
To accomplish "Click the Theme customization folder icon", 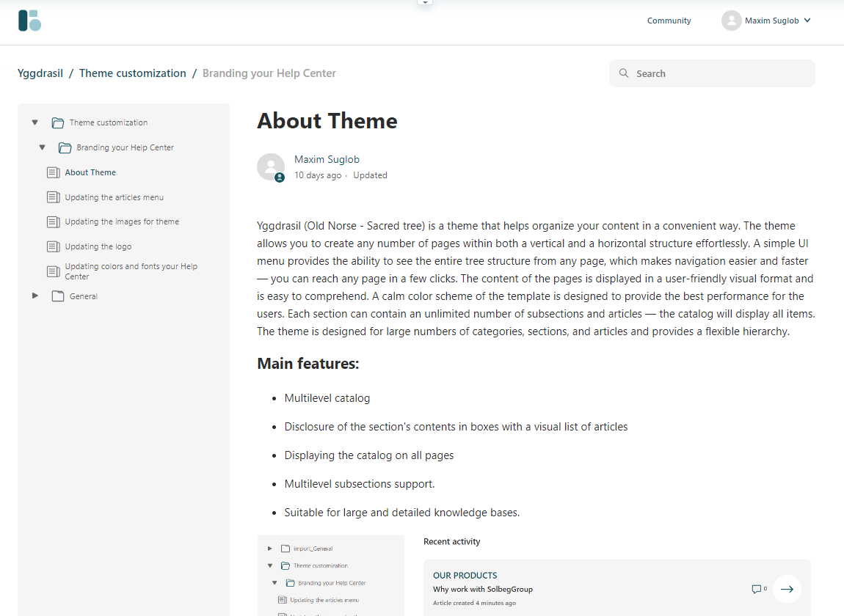I will tap(58, 123).
